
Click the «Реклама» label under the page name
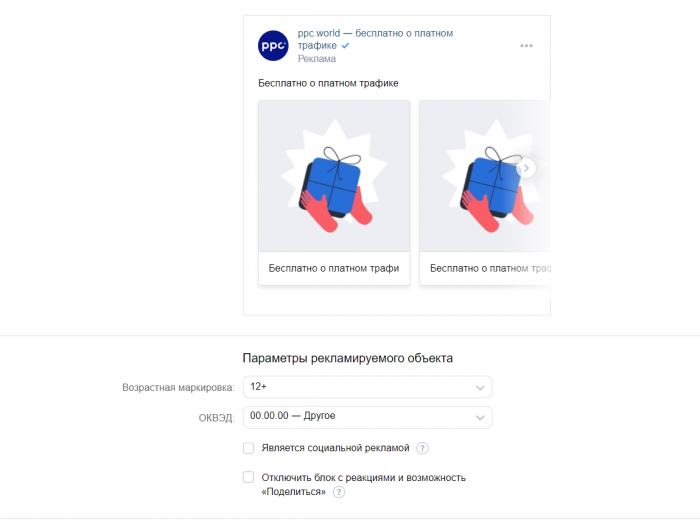[317, 59]
